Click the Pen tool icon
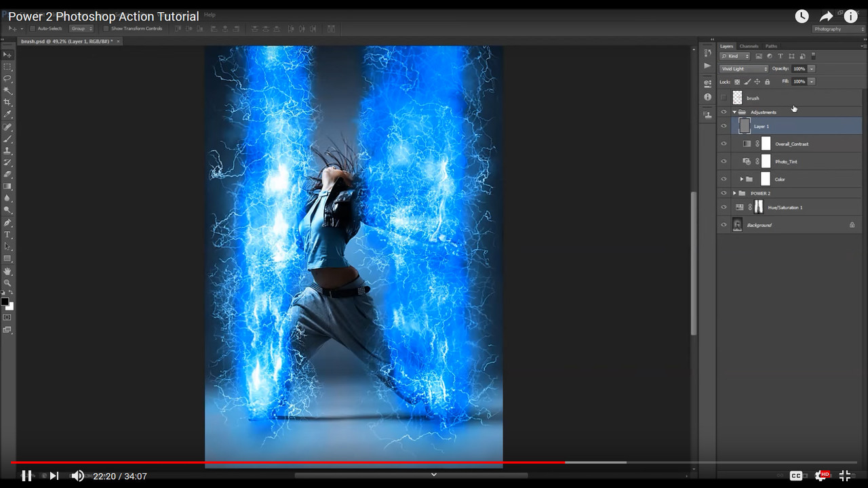 coord(7,222)
